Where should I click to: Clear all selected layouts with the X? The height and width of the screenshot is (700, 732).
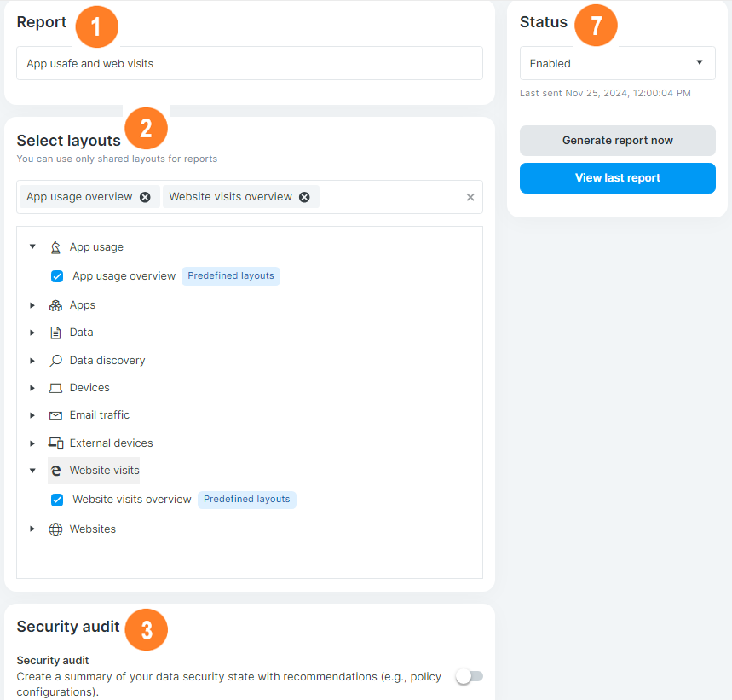coord(470,196)
